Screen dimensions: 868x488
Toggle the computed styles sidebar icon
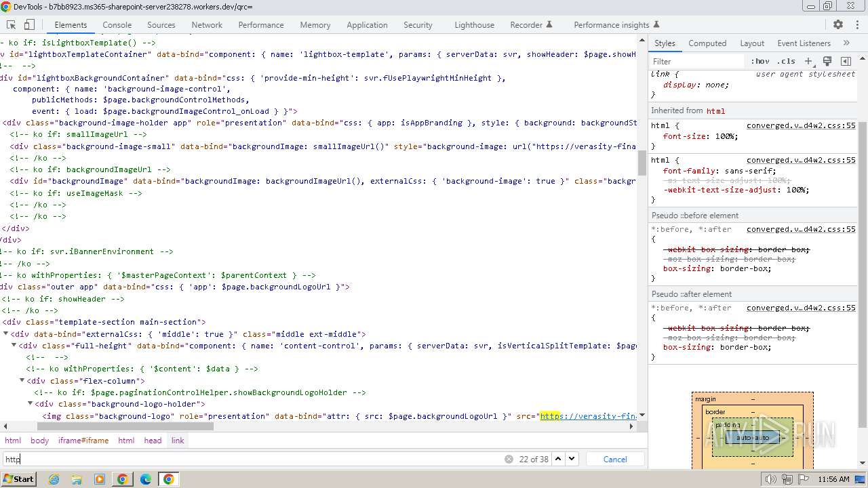pos(845,61)
